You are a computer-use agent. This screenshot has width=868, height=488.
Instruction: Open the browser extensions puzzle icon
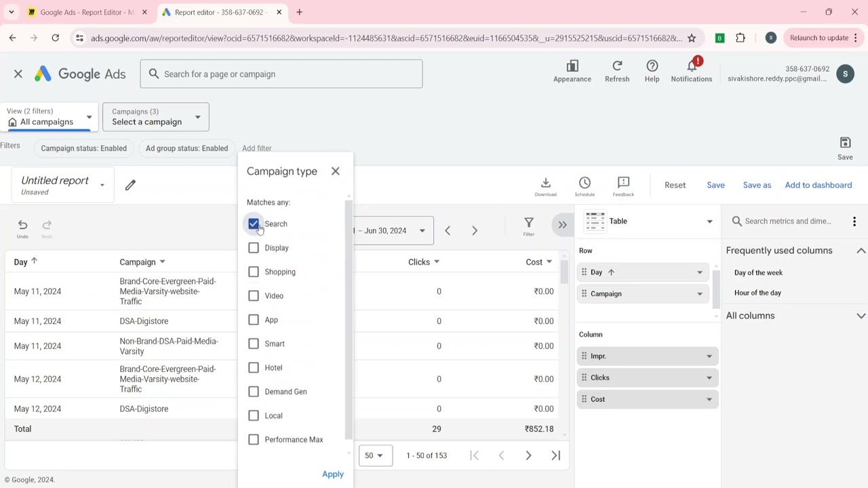(x=741, y=38)
